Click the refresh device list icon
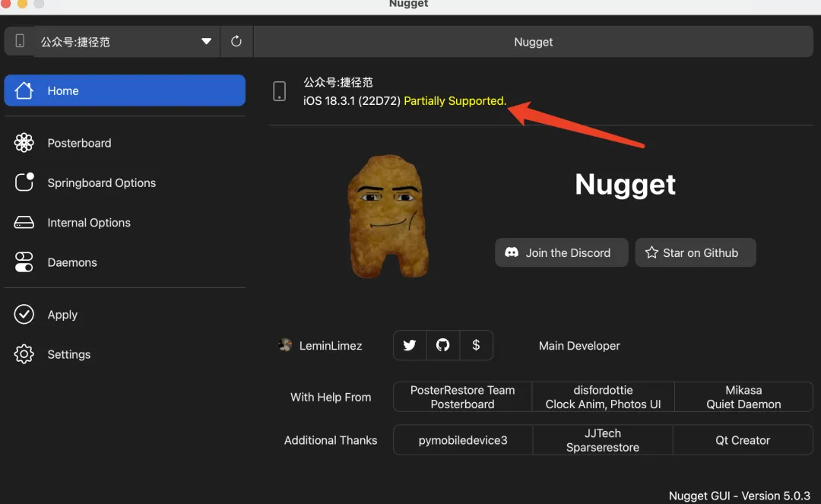 [x=236, y=41]
